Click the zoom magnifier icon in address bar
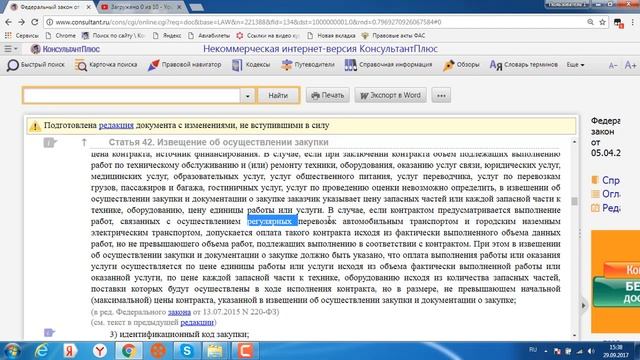The width and height of the screenshot is (640, 360). [590, 22]
